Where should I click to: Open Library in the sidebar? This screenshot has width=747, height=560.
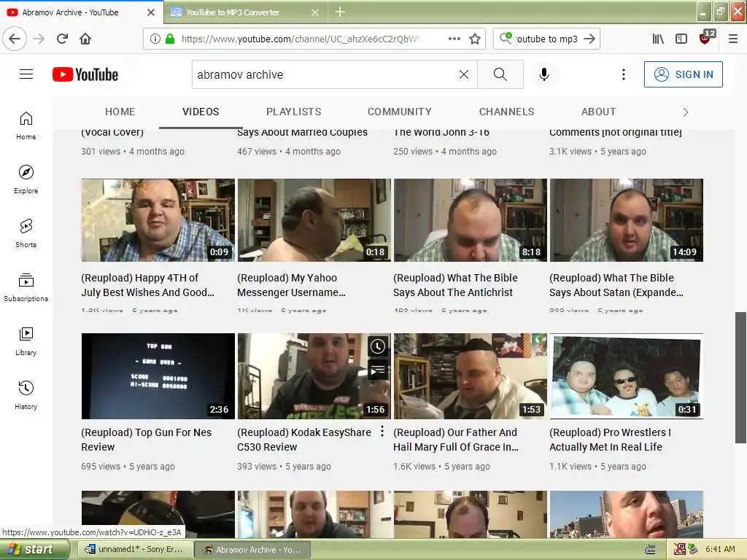26,341
